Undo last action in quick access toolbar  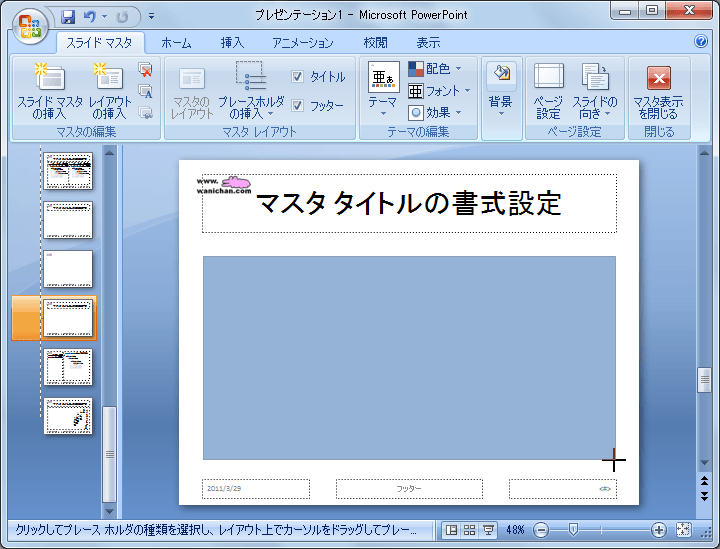[90, 17]
